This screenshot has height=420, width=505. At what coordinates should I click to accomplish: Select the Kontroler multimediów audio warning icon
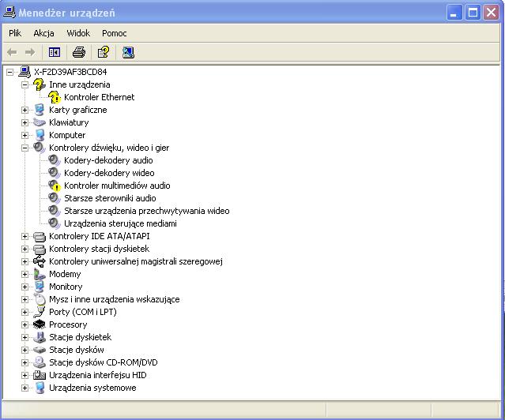55,186
